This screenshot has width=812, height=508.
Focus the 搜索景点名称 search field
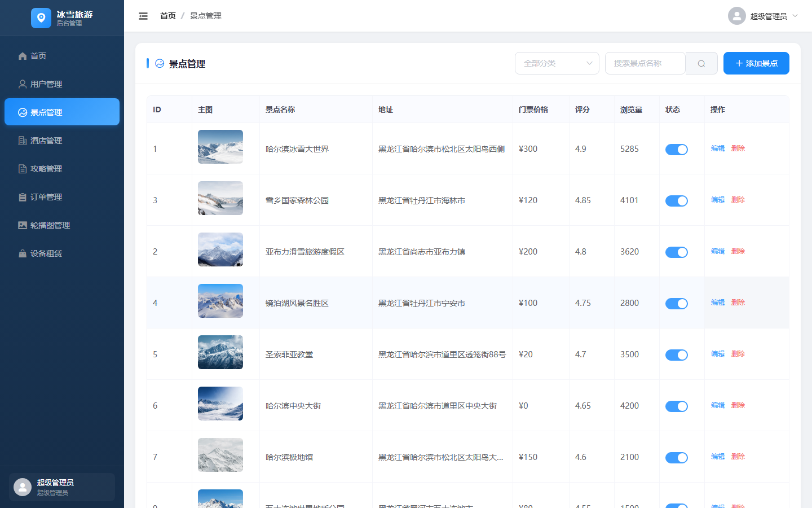tap(645, 63)
